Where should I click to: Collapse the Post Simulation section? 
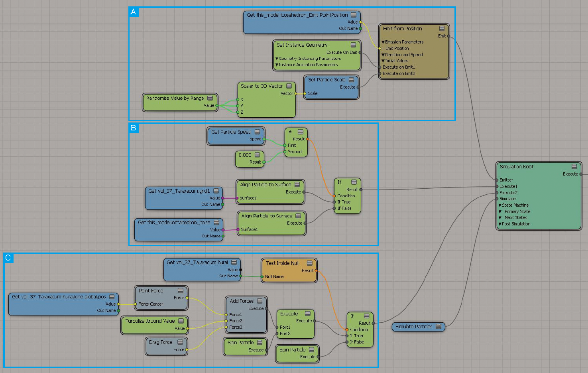pos(500,224)
